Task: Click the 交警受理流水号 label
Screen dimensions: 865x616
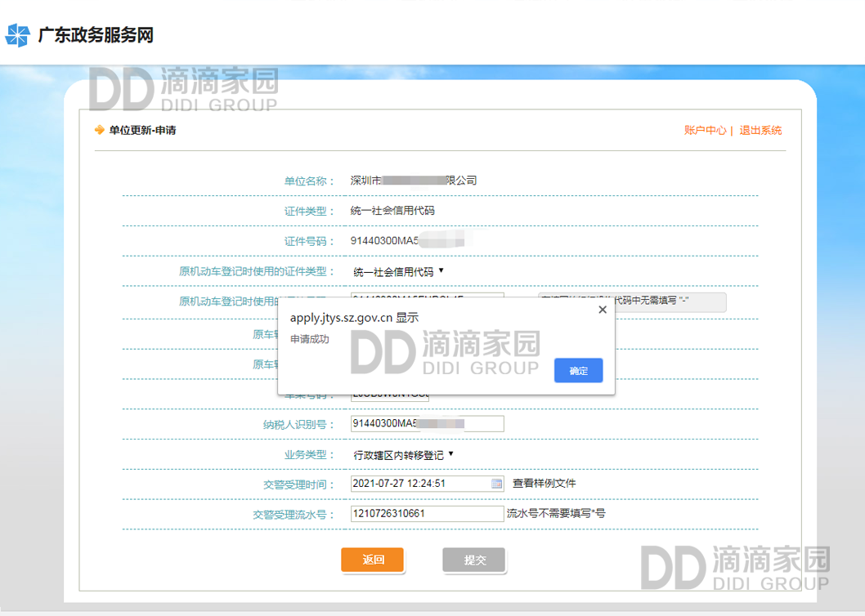Action: (294, 515)
